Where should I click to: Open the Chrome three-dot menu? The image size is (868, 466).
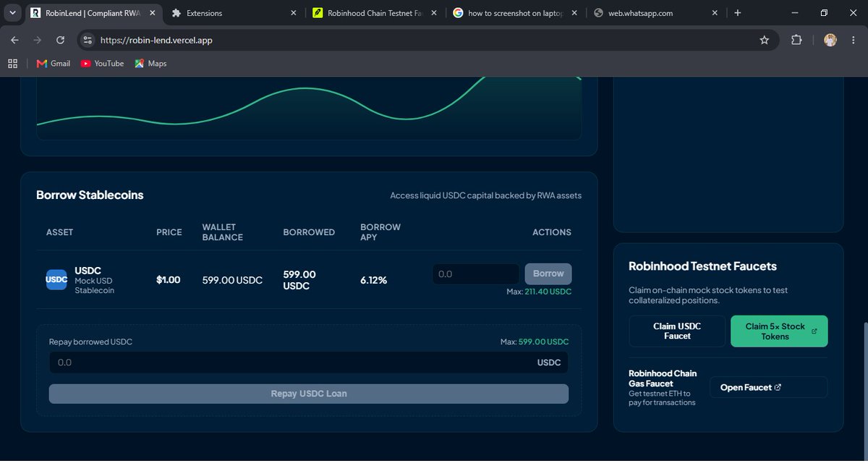[x=853, y=41]
